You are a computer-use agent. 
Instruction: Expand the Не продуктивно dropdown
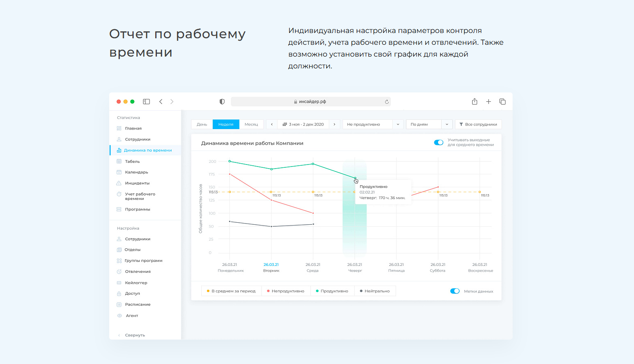tap(398, 125)
